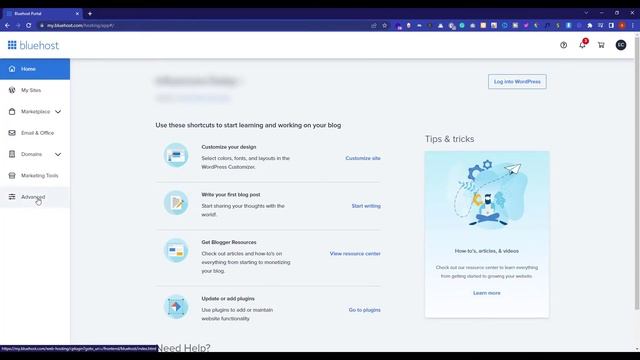This screenshot has width=640, height=360.
Task: Click the Go to plugins link
Action: (x=364, y=310)
